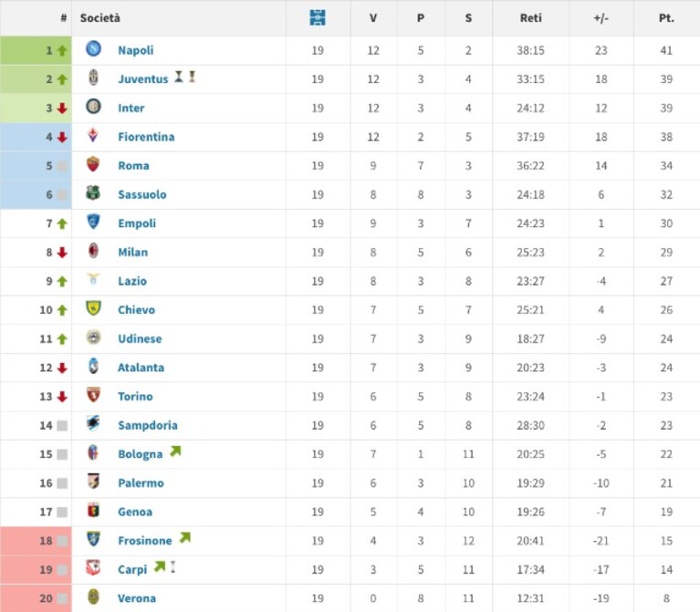This screenshot has width=700, height=612.
Task: Open the Frosinone team link
Action: 144,541
